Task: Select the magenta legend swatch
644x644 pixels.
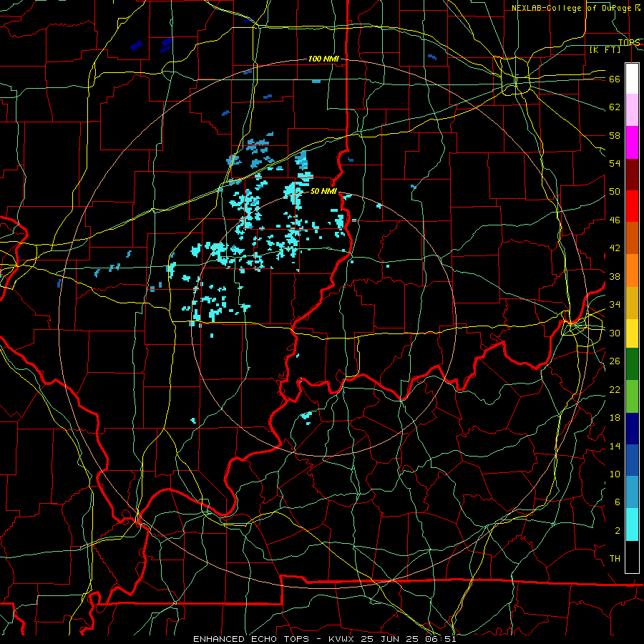Action: pos(632,142)
